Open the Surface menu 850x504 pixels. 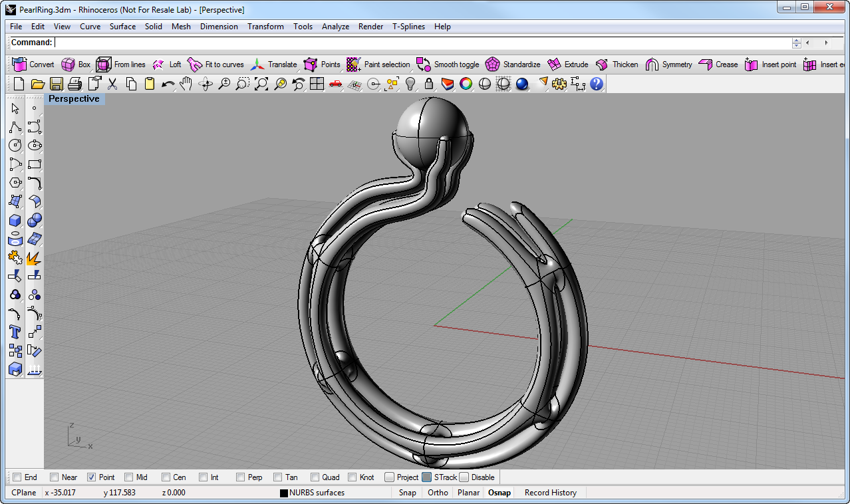(x=122, y=27)
